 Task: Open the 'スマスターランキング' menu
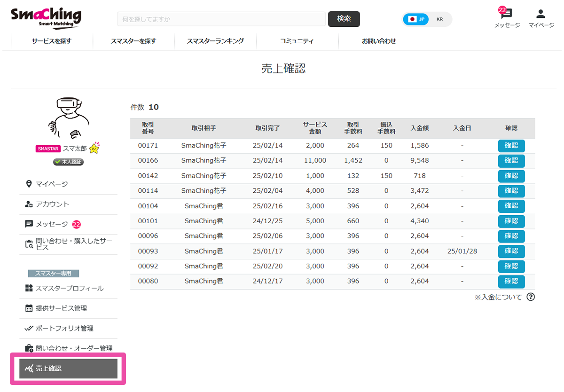coord(215,41)
